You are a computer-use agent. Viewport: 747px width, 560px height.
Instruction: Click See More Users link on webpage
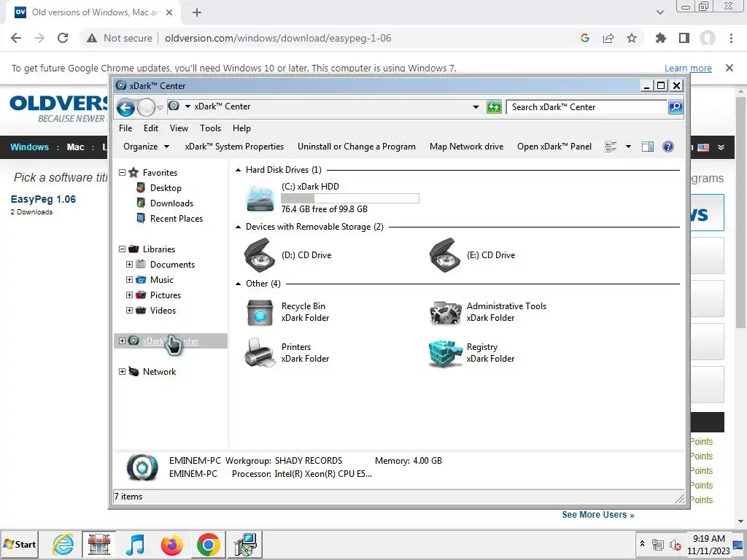[x=598, y=515]
